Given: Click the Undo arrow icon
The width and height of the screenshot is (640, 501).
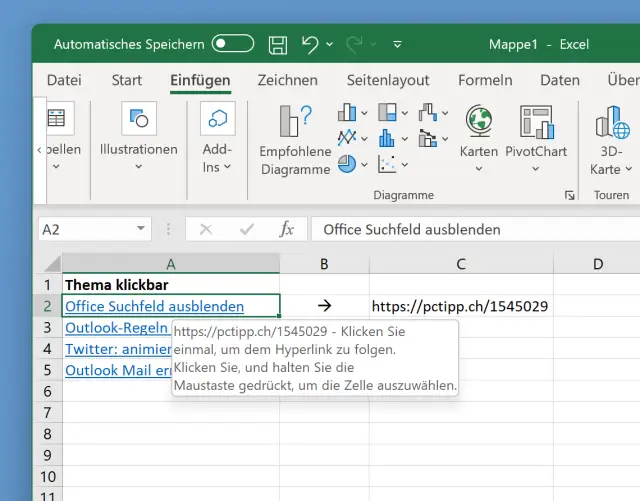Looking at the screenshot, I should tap(309, 44).
